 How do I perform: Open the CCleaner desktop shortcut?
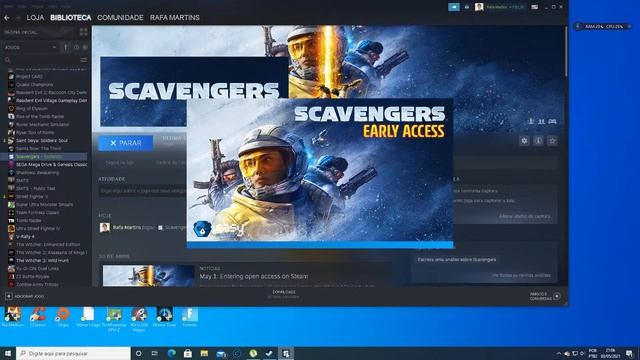point(38,317)
